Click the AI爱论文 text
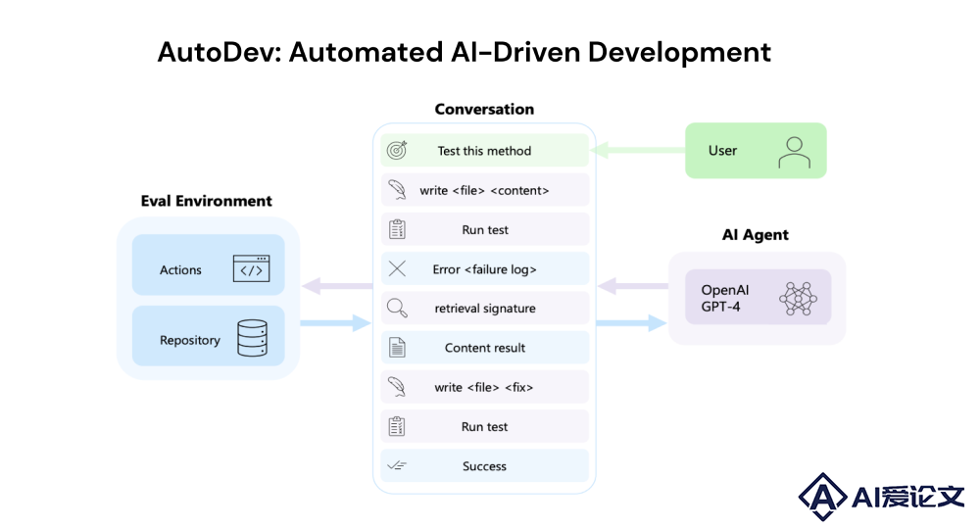 pyautogui.click(x=907, y=497)
